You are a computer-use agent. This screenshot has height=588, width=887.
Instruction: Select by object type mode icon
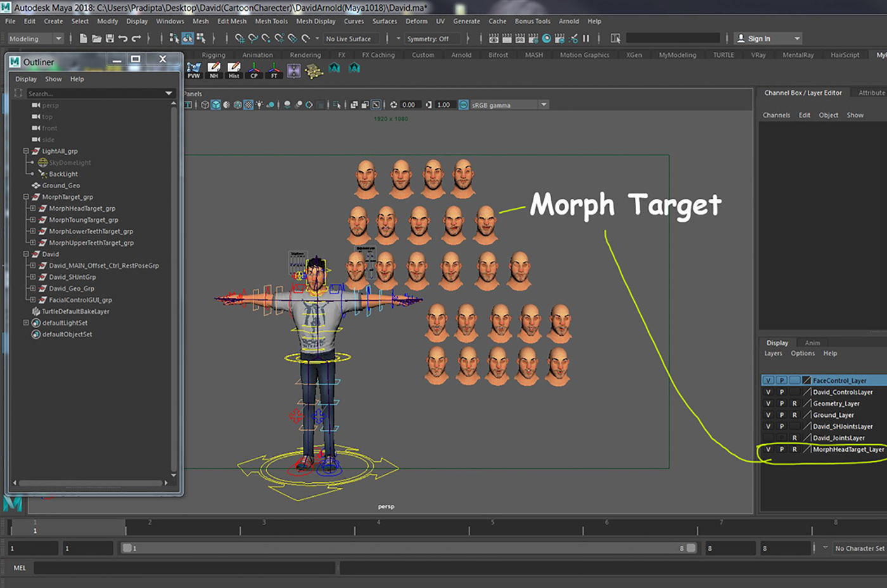[x=188, y=39]
